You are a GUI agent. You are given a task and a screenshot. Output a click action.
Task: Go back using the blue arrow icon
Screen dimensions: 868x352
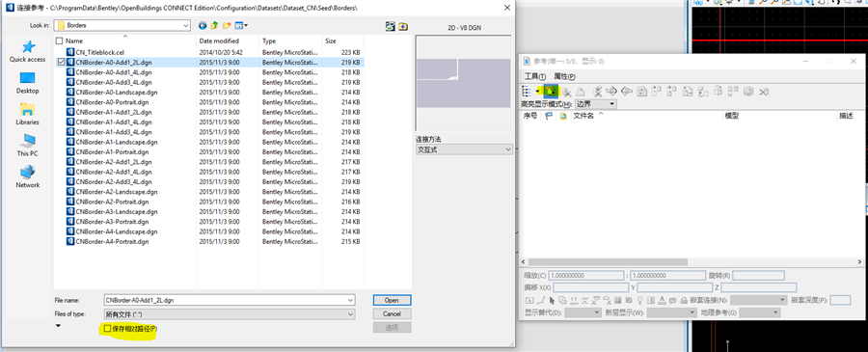[203, 25]
